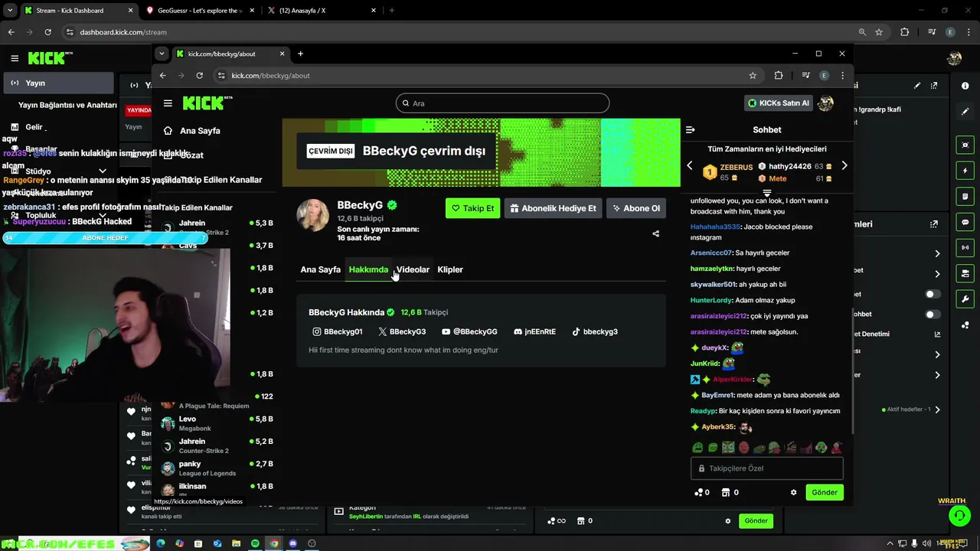Click the Abone Ol subscribe button
This screenshot has width=980, height=551.
[635, 208]
